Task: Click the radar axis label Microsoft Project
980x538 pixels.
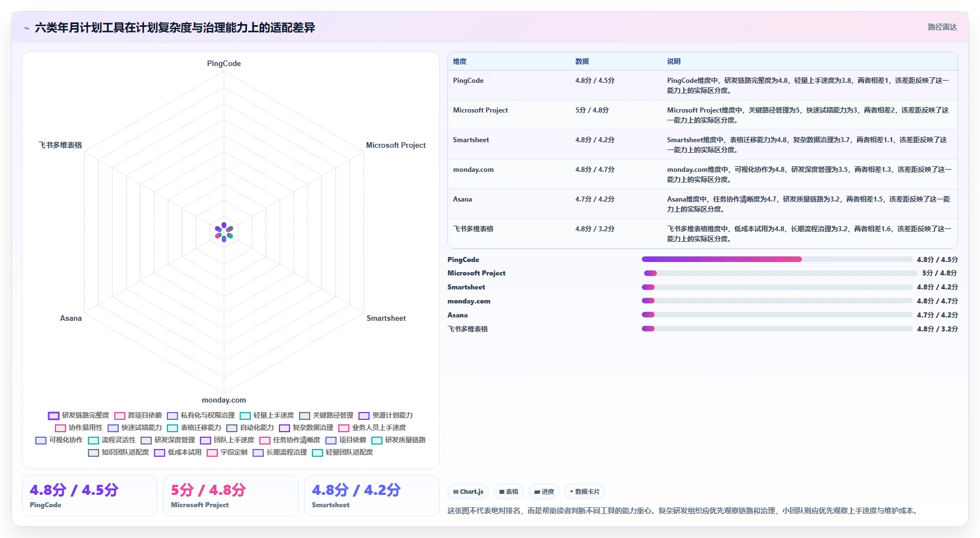Action: [x=396, y=145]
